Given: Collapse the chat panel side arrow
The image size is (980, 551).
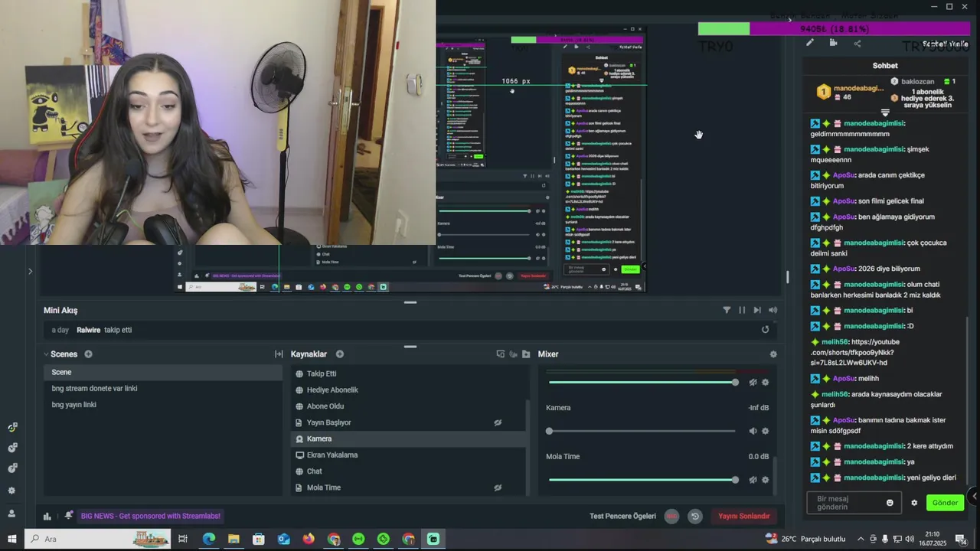Looking at the screenshot, I should (974, 497).
